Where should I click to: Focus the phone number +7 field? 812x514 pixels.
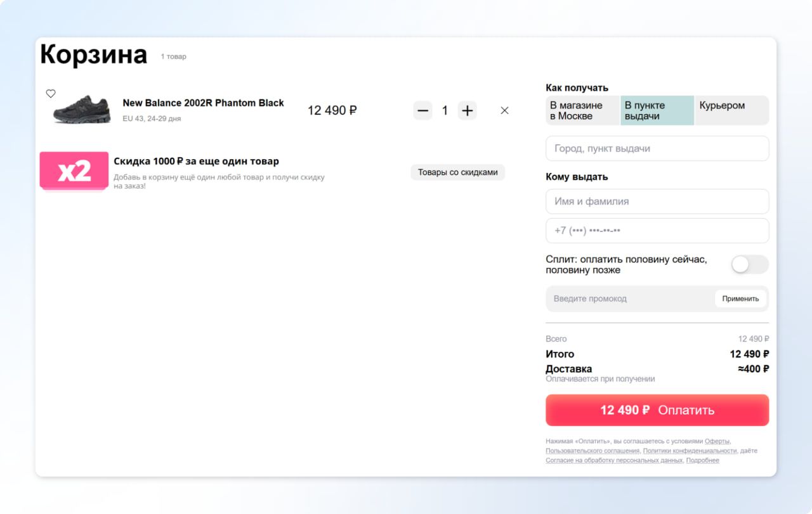point(657,231)
